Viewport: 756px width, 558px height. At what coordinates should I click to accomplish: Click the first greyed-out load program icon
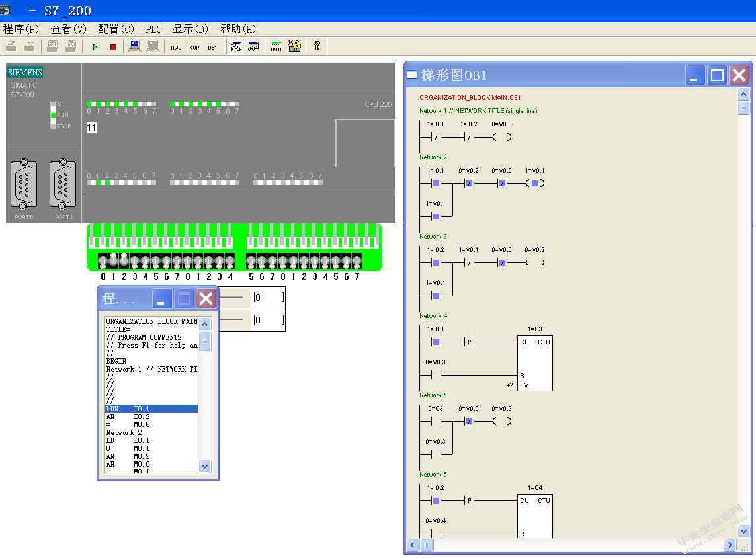pyautogui.click(x=11, y=46)
